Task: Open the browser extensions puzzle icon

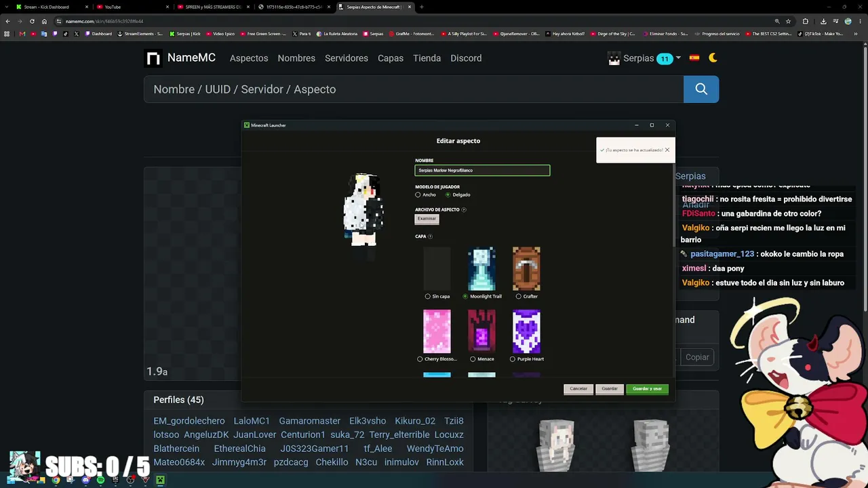Action: click(806, 21)
